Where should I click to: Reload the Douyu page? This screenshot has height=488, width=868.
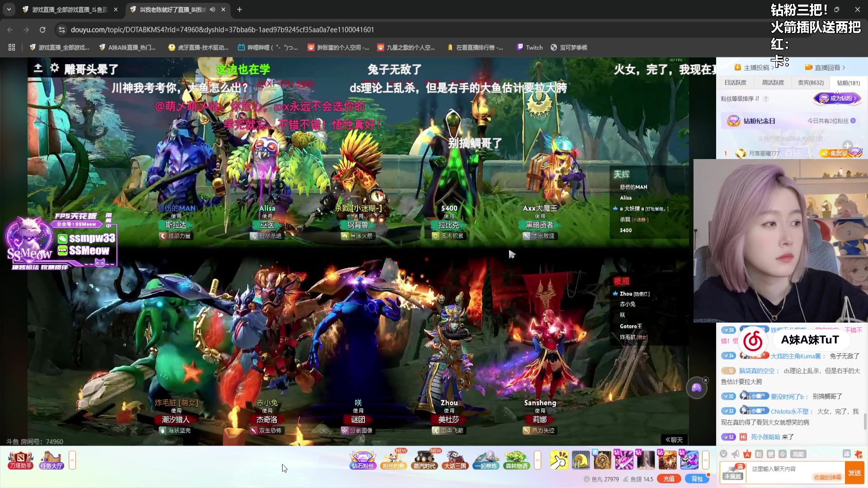click(x=42, y=29)
